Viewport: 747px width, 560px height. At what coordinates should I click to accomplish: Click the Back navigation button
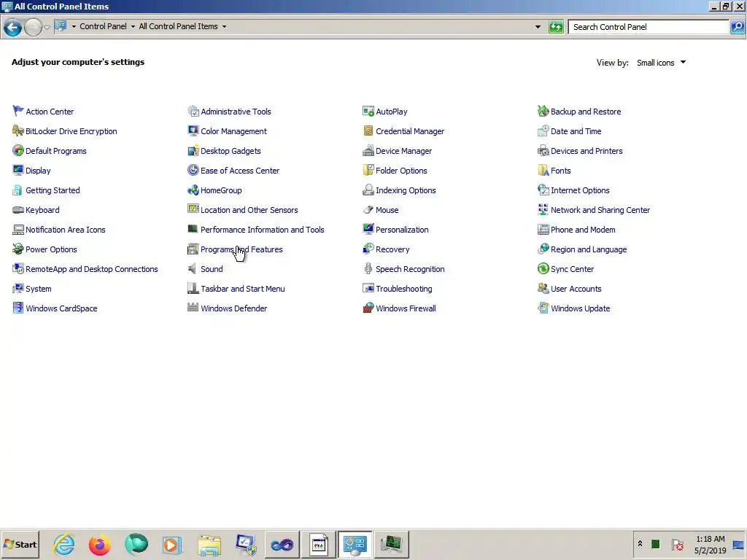(x=13, y=27)
